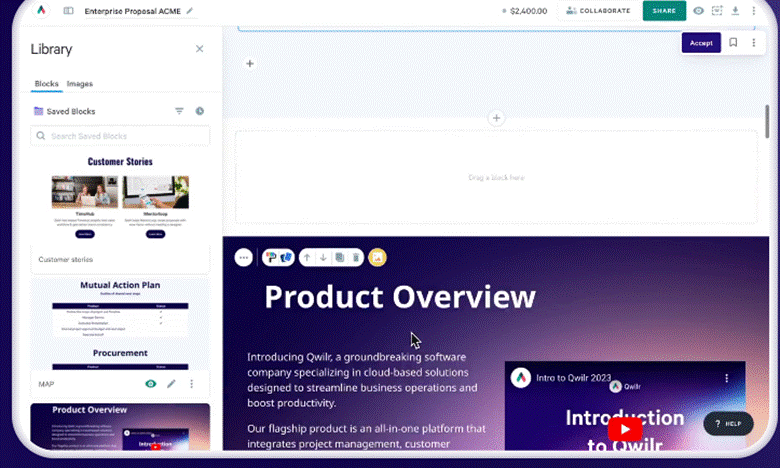Save block using bookmark icon beside Accept
Image resolution: width=780 pixels, height=468 pixels.
point(733,43)
